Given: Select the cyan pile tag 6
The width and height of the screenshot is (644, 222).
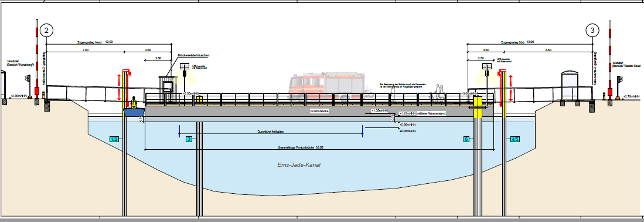Looking at the screenshot, I should tap(466, 139).
